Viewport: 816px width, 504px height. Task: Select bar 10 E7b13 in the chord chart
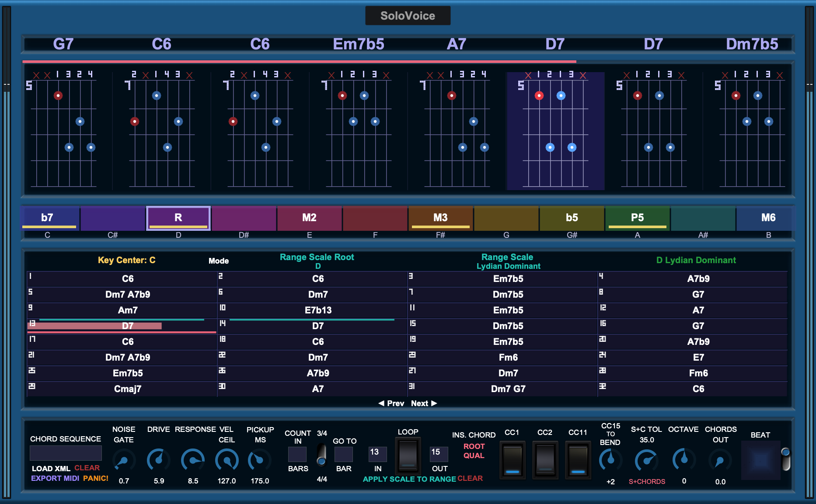click(x=312, y=310)
